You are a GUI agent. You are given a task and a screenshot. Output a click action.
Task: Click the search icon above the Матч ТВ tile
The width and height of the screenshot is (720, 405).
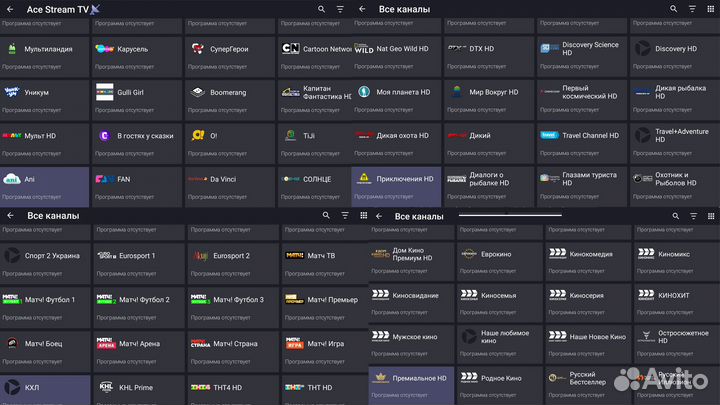[326, 215]
